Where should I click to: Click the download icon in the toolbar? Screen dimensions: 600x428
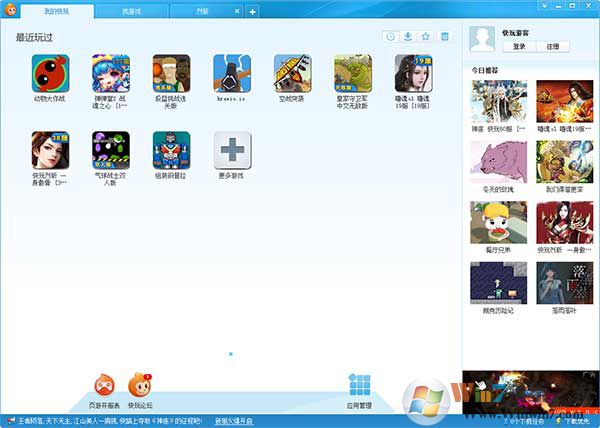coord(408,37)
